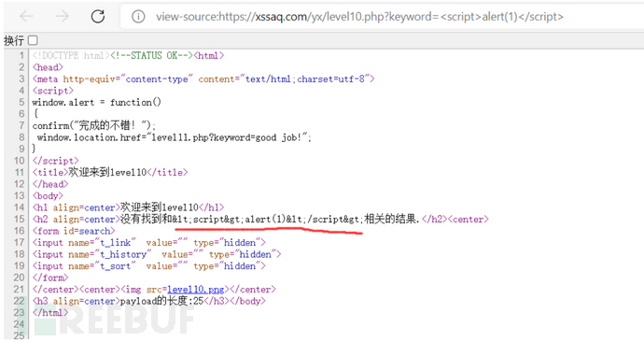Click line number 15 in the gutter
This screenshot has width=644, height=342.
(x=20, y=219)
